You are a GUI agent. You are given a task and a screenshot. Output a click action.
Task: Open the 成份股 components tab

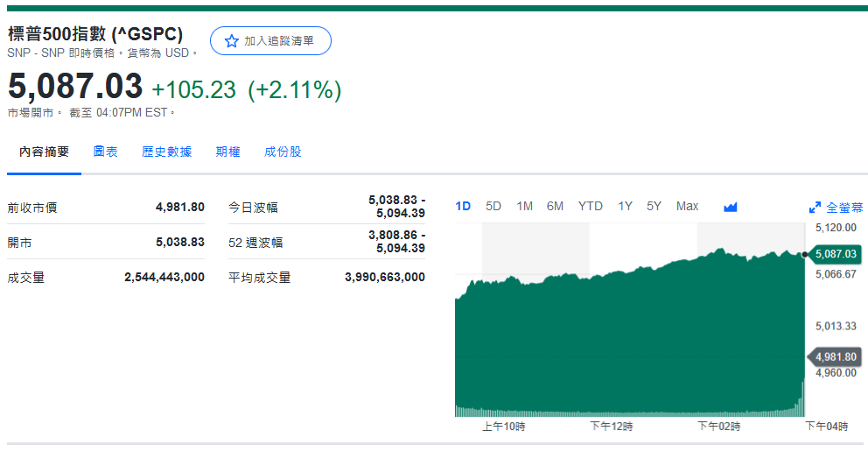point(283,152)
